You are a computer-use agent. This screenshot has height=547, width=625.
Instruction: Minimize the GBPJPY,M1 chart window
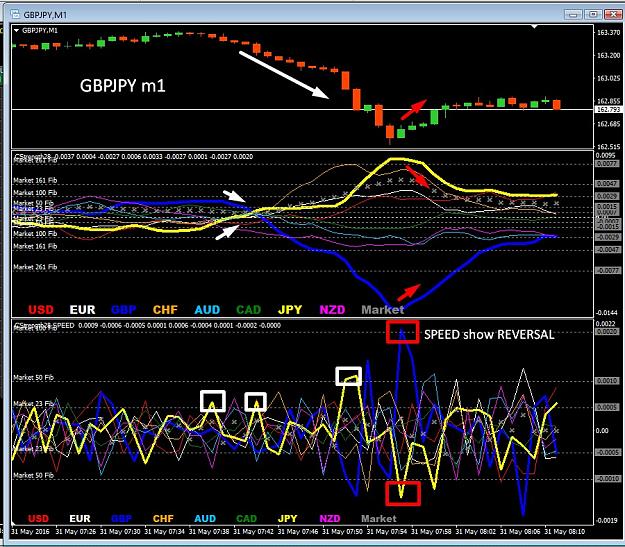click(x=573, y=15)
